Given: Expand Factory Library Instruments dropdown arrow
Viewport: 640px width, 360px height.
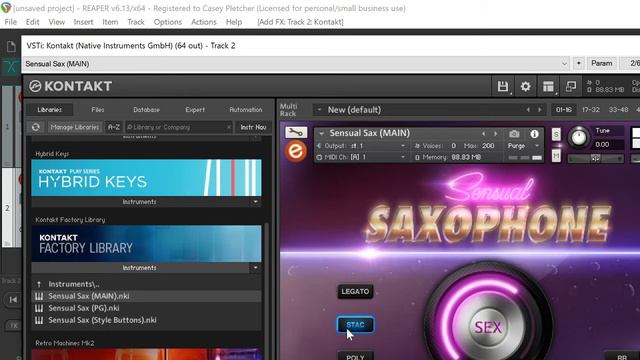Looking at the screenshot, I should (256, 268).
